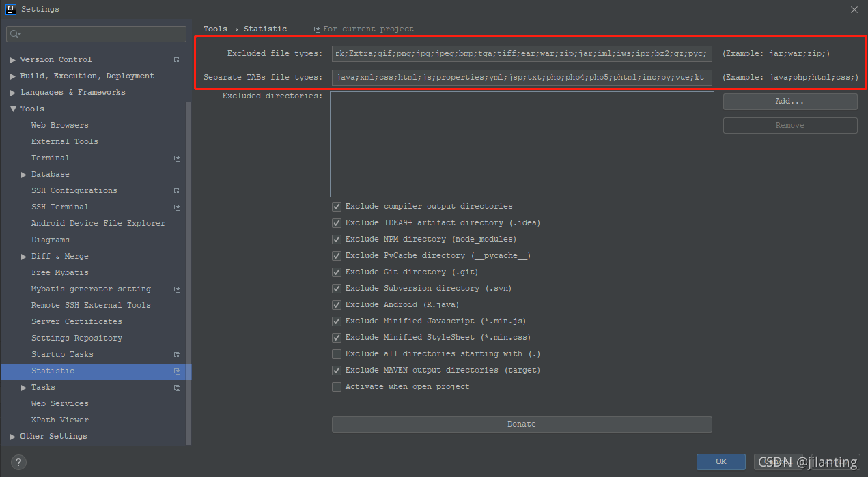
Task: Click the search magnifier icon in settings
Action: (x=15, y=34)
